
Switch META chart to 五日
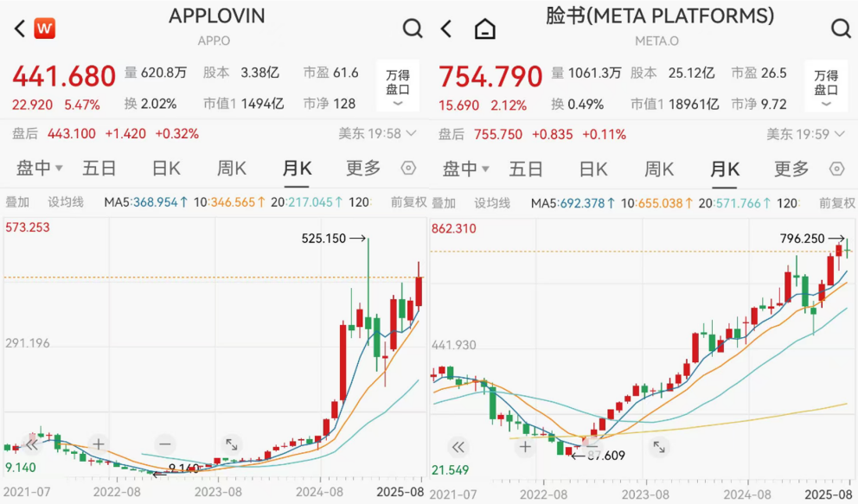(x=526, y=169)
